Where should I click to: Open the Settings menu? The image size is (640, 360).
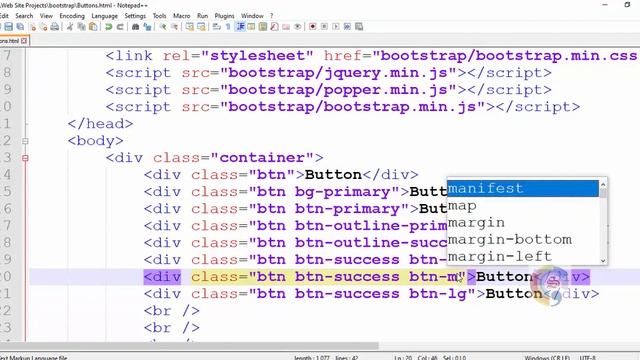point(135,16)
